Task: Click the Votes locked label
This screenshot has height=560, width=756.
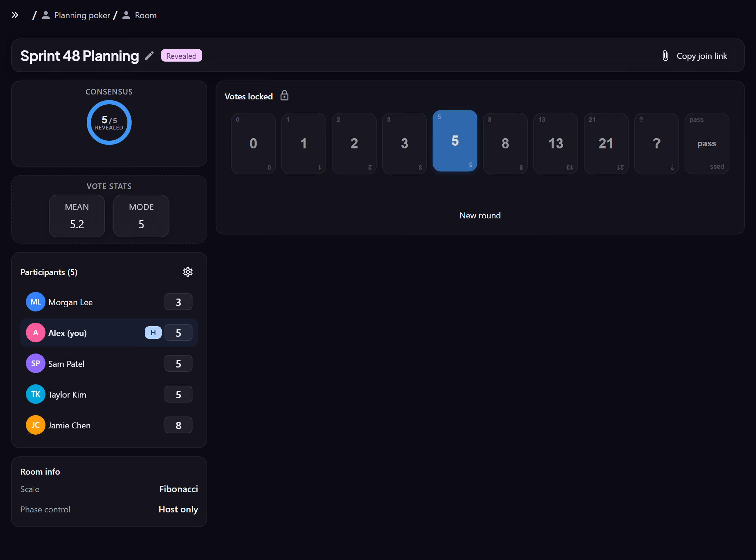Action: [248, 96]
